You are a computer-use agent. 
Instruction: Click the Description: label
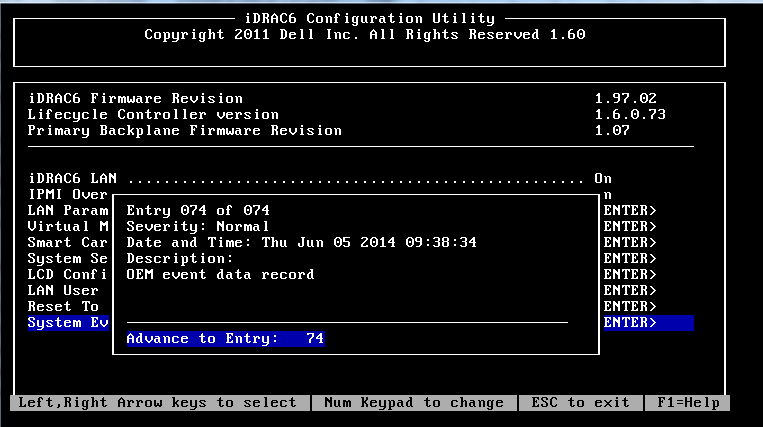click(x=180, y=259)
